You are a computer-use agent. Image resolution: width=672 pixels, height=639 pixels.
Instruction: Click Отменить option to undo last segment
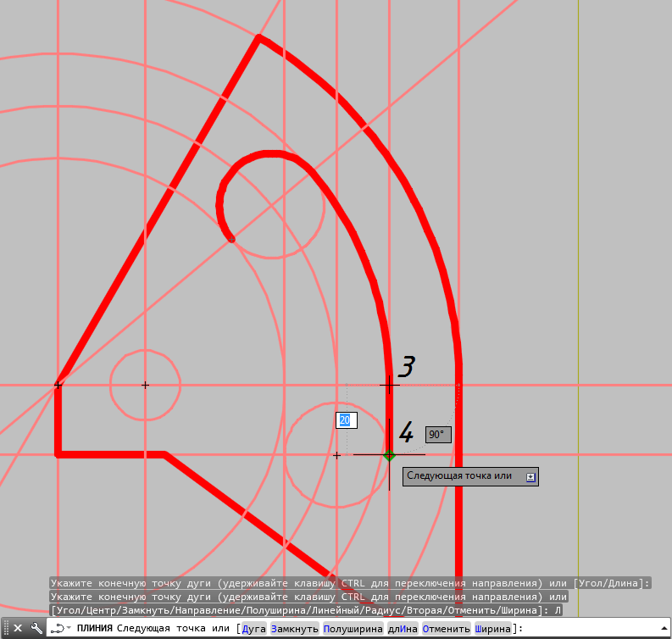(x=446, y=629)
